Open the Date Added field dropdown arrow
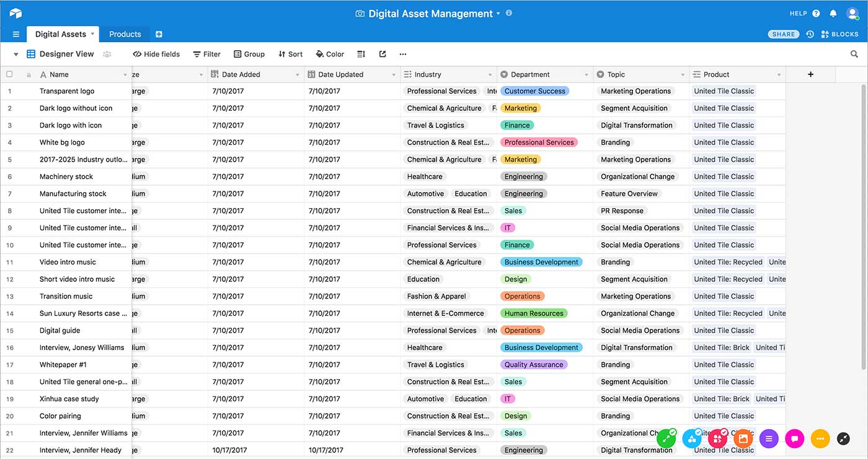The height and width of the screenshot is (459, 868). 297,75
